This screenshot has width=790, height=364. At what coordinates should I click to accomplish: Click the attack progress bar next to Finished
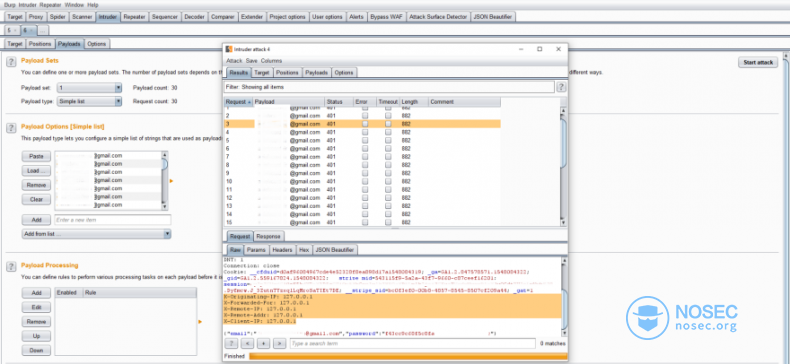pos(408,356)
